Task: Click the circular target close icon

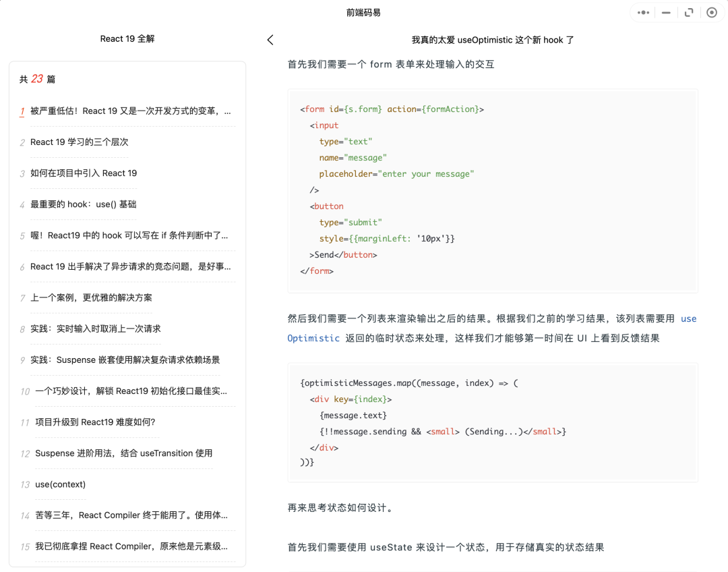Action: tap(711, 13)
